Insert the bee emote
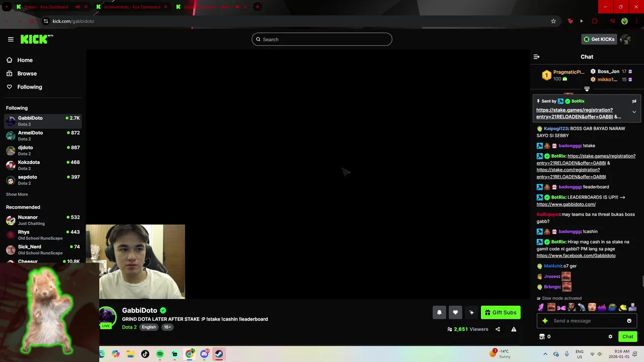 [x=623, y=307]
